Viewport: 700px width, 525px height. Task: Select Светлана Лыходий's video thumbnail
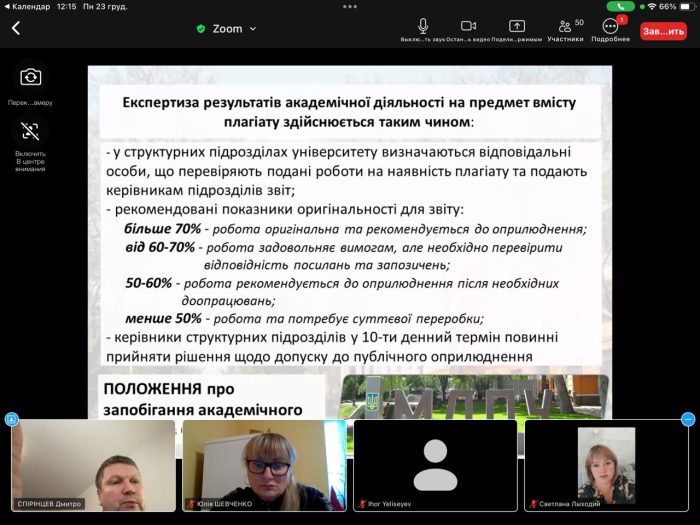[606, 465]
